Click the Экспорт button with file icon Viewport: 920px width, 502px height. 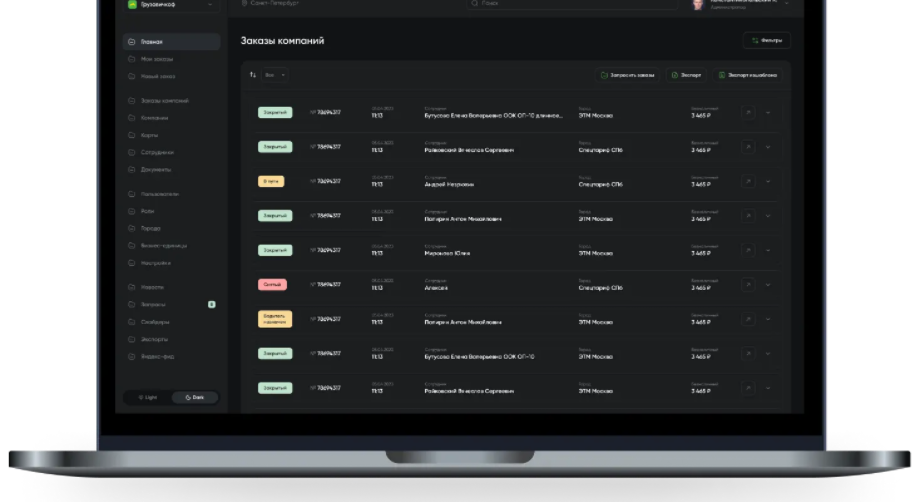coord(687,75)
